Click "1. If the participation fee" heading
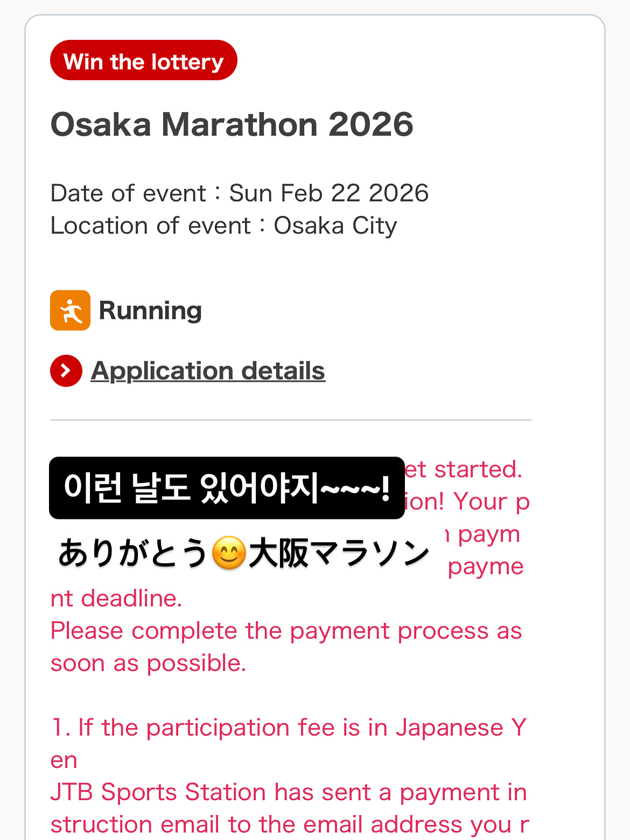The width and height of the screenshot is (630, 840). [x=288, y=727]
